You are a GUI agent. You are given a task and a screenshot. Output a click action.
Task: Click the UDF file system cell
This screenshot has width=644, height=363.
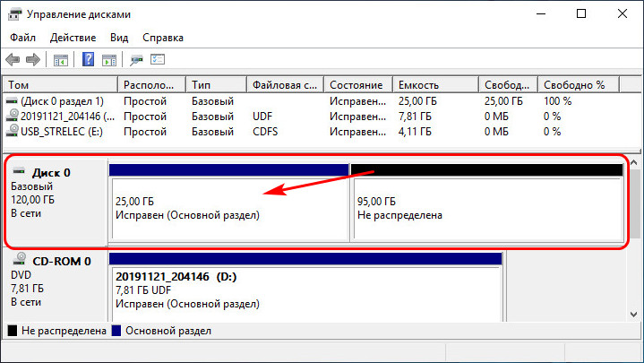[262, 117]
